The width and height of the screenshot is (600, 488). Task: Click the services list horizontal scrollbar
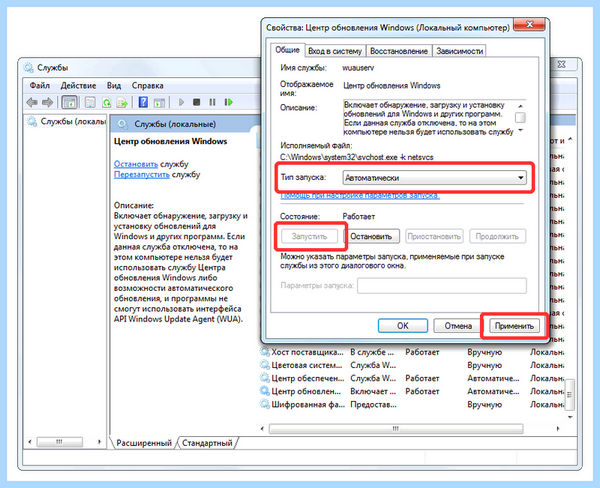coord(396,429)
